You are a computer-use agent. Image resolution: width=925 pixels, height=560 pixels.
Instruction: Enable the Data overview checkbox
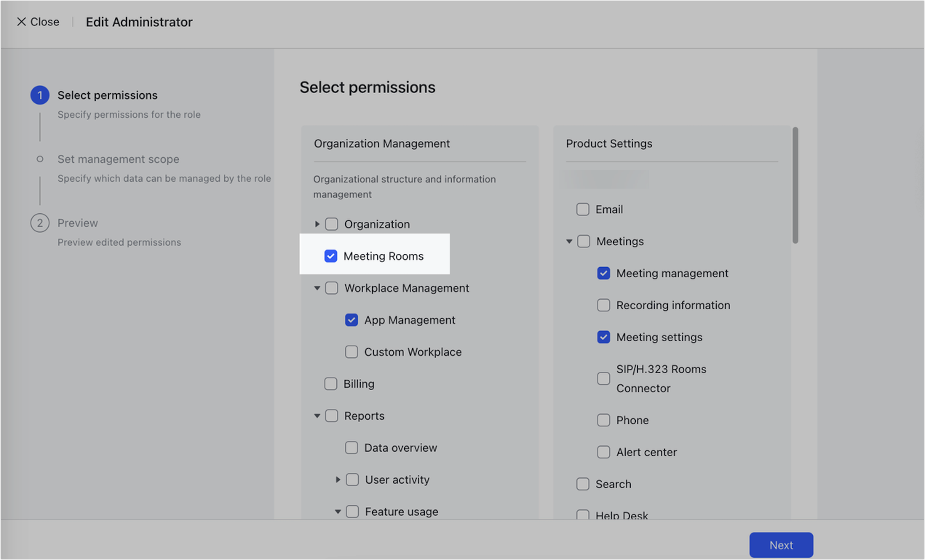(351, 447)
